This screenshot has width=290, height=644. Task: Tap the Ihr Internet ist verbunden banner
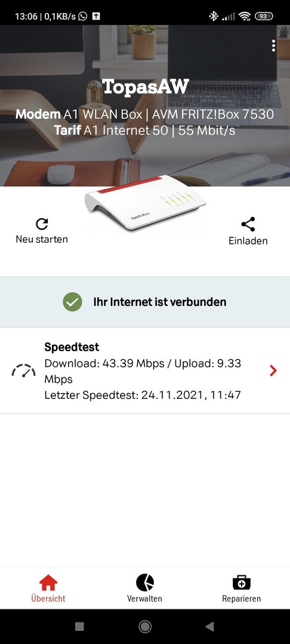[145, 302]
